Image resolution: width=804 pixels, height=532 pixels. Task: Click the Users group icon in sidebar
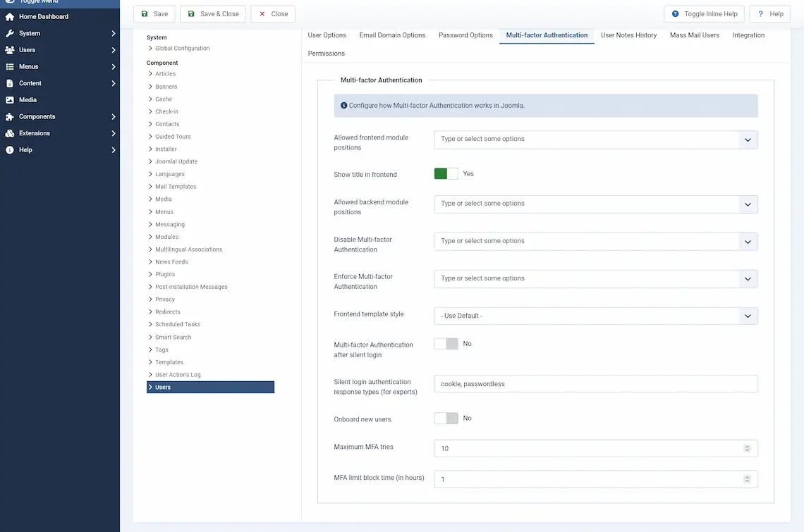click(x=10, y=50)
